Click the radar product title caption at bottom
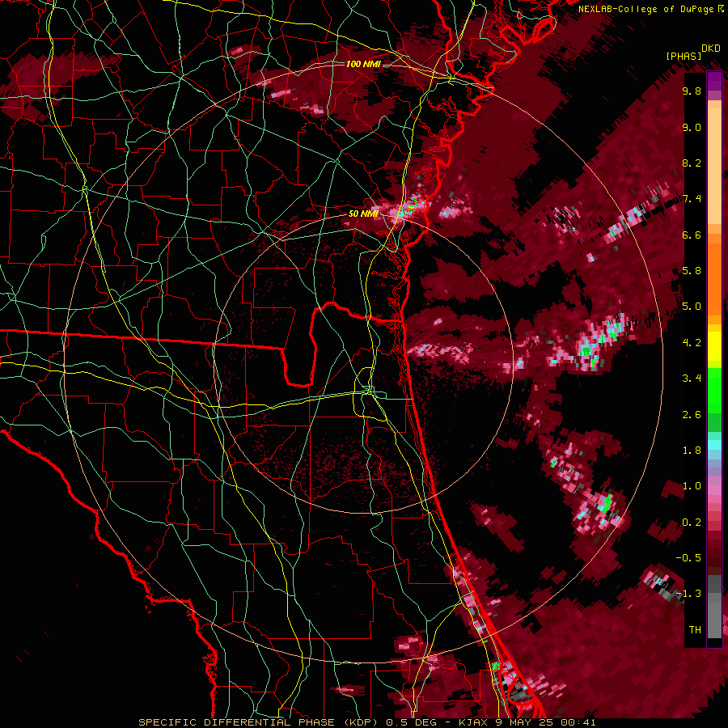 click(x=366, y=722)
